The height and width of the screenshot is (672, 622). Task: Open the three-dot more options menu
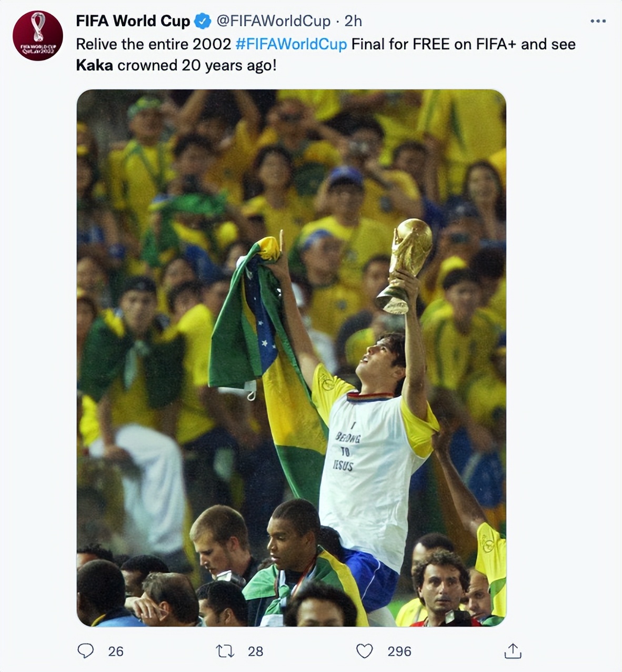pos(598,21)
